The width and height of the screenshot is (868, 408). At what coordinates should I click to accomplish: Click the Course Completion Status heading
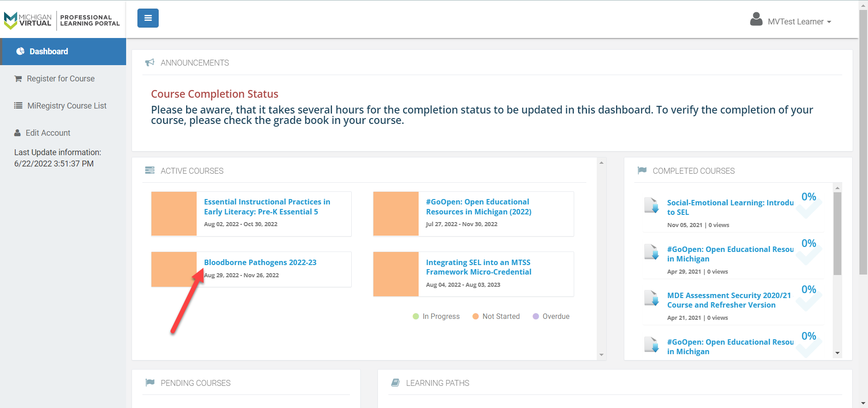click(215, 94)
